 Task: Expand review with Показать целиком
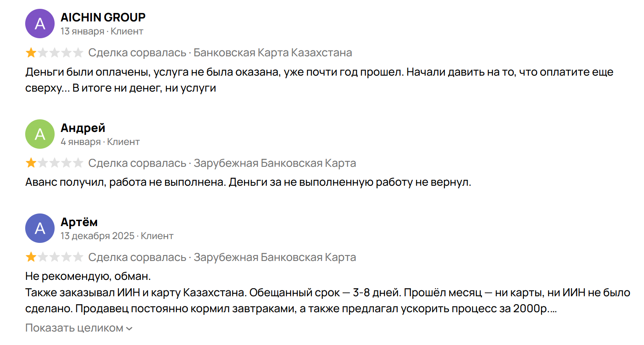(x=74, y=328)
